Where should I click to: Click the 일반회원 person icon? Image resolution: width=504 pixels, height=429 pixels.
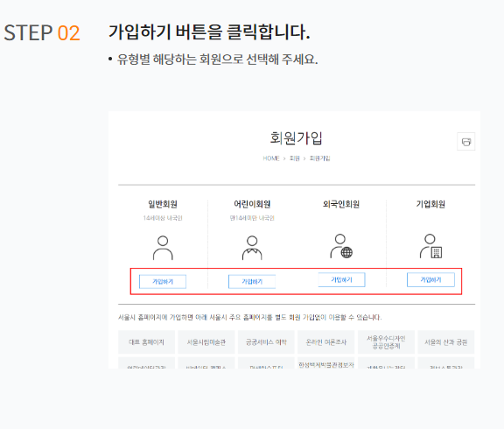pos(163,248)
